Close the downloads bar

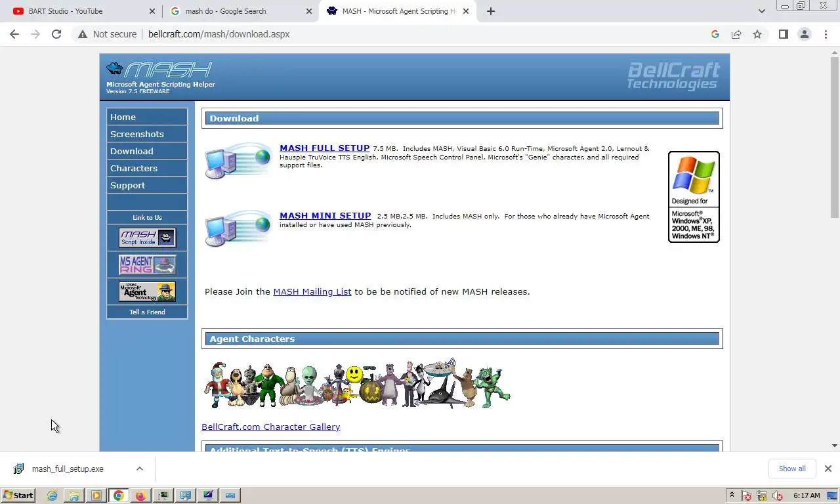828,469
